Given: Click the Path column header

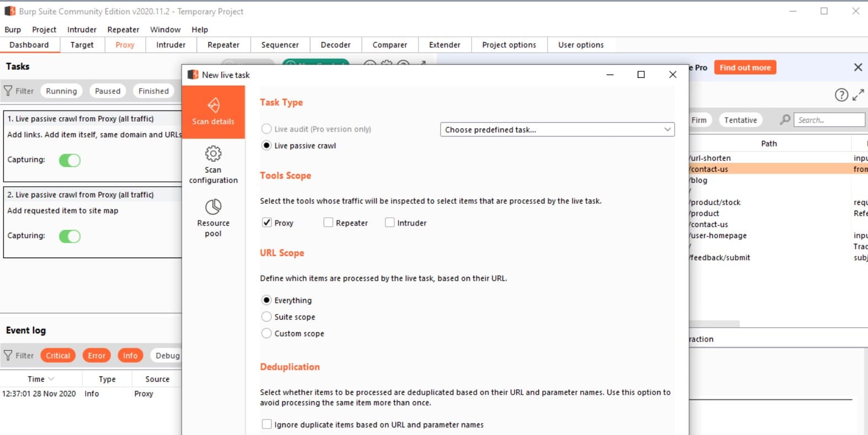Looking at the screenshot, I should pyautogui.click(x=769, y=144).
